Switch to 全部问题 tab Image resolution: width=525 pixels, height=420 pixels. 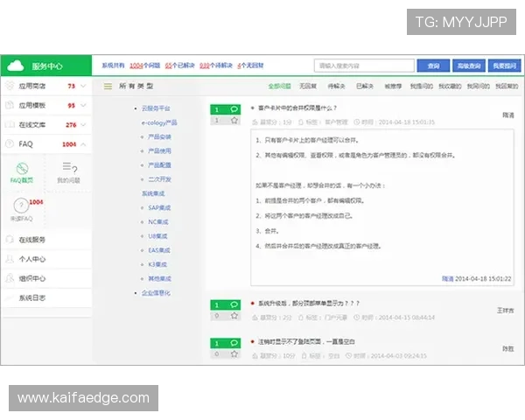coord(279,86)
